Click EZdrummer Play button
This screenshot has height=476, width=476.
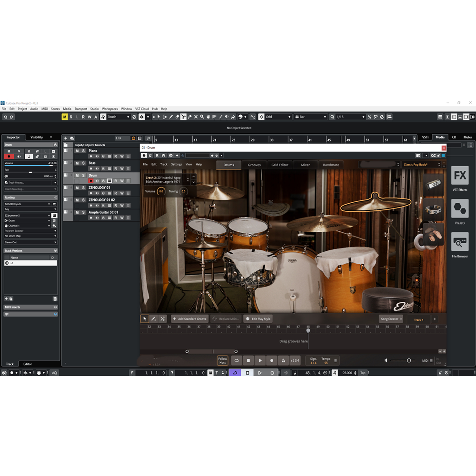pyautogui.click(x=260, y=360)
